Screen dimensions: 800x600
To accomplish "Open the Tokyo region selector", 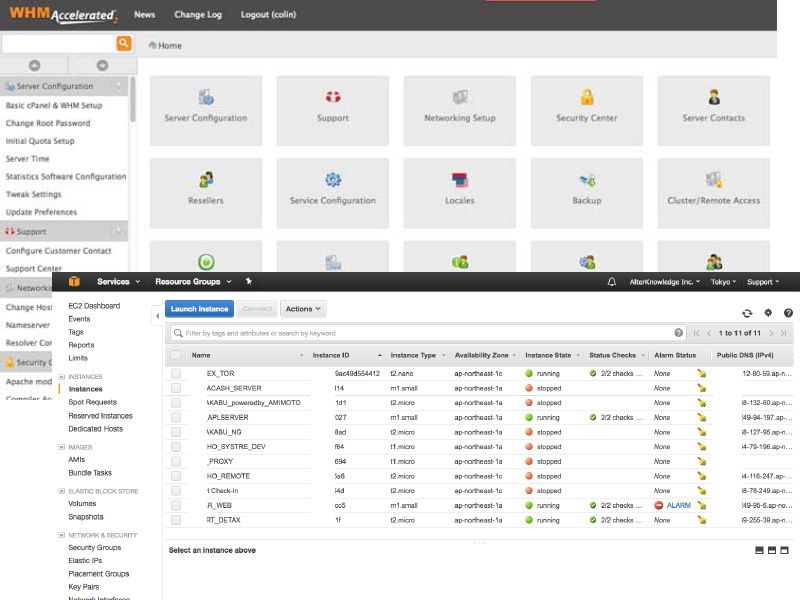I will (x=723, y=282).
